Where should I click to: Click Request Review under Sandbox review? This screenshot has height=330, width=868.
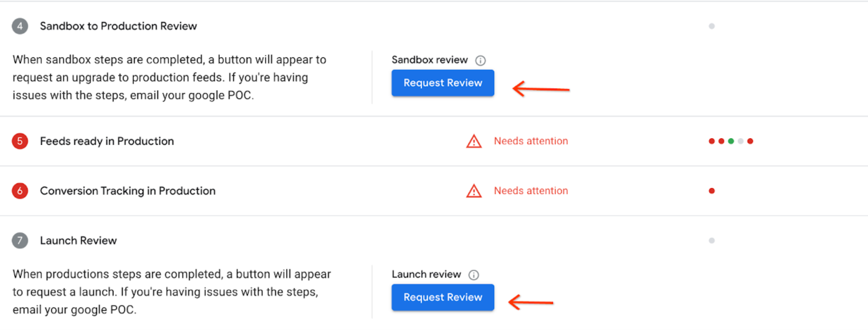click(443, 83)
